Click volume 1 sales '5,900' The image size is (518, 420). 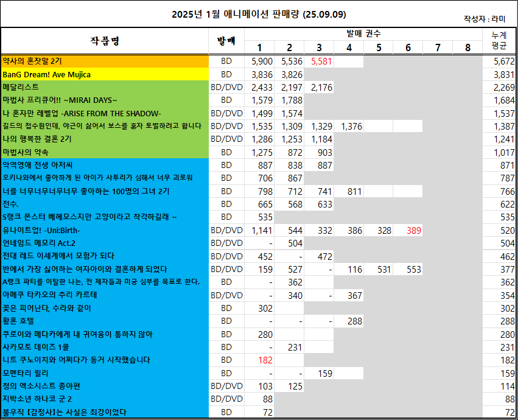262,61
